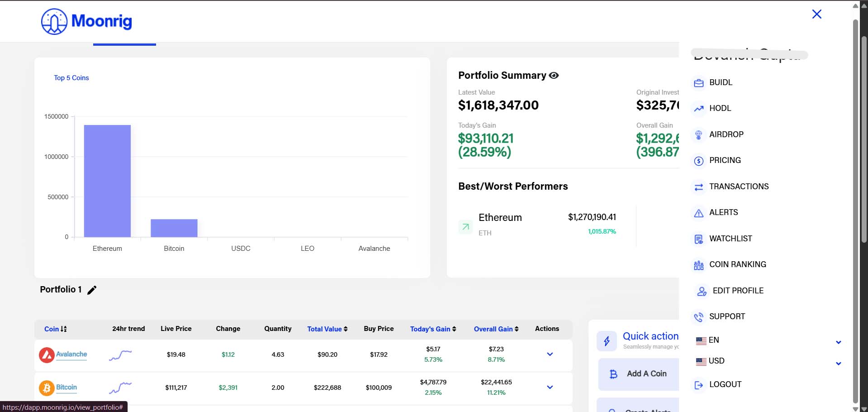Click the TRANSACTIONS arrows icon
This screenshot has width=868, height=412.
pos(699,187)
